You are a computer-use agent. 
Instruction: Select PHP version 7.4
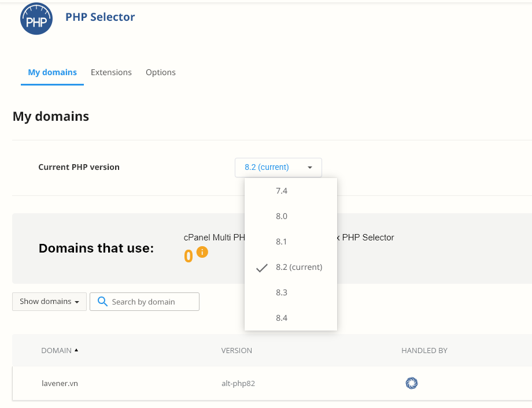[282, 191]
